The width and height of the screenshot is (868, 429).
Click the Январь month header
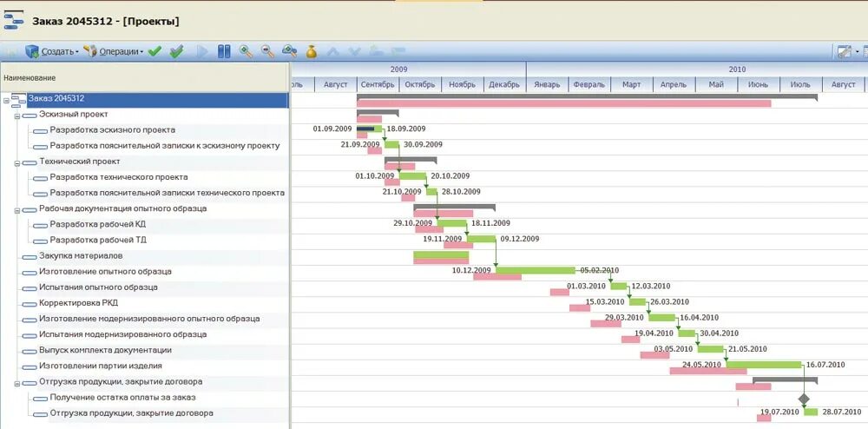tap(547, 85)
